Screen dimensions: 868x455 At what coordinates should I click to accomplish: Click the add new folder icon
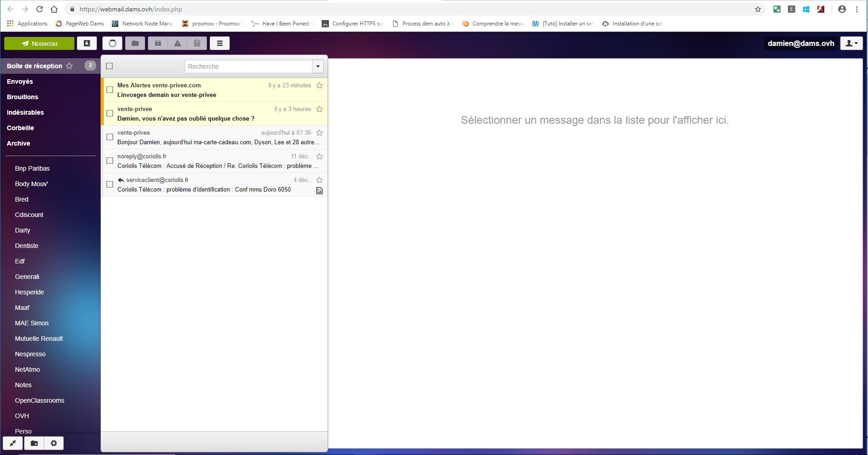[34, 443]
